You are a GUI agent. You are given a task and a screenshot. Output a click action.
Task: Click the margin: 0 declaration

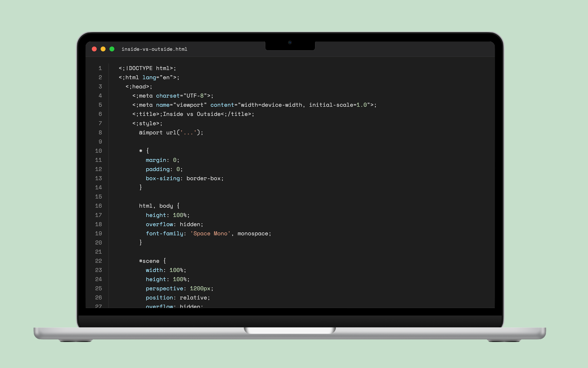[x=163, y=160]
